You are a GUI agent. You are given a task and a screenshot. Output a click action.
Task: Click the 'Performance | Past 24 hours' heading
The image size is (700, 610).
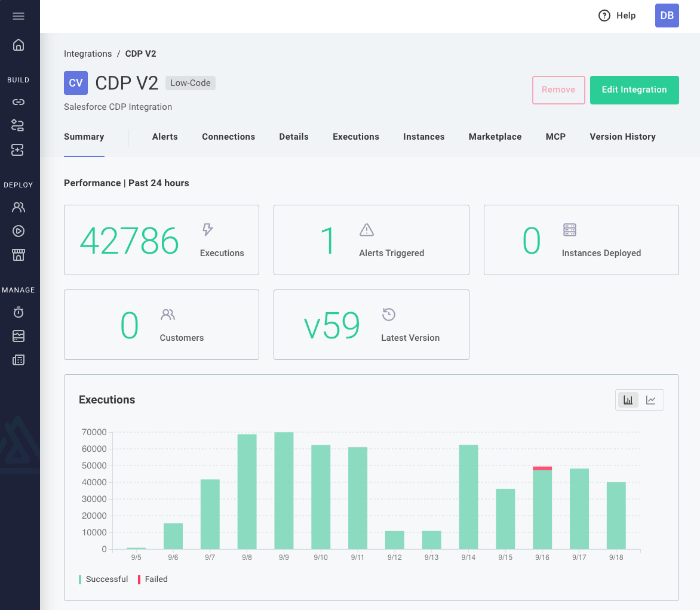pyautogui.click(x=127, y=183)
